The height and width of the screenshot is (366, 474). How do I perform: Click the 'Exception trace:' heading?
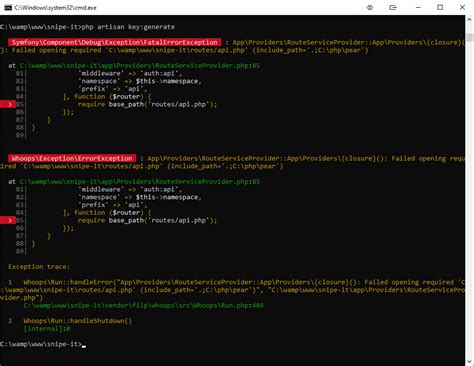(x=39, y=267)
